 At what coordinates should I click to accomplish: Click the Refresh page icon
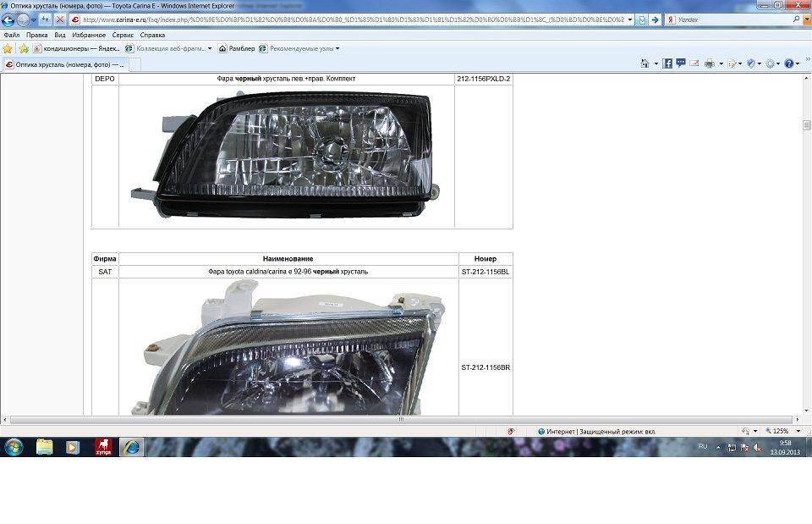[x=642, y=19]
